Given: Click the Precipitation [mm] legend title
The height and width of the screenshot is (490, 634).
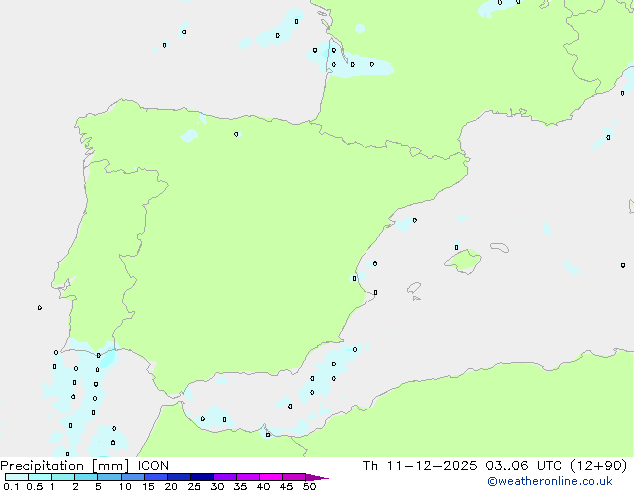Looking at the screenshot, I should tap(62, 465).
